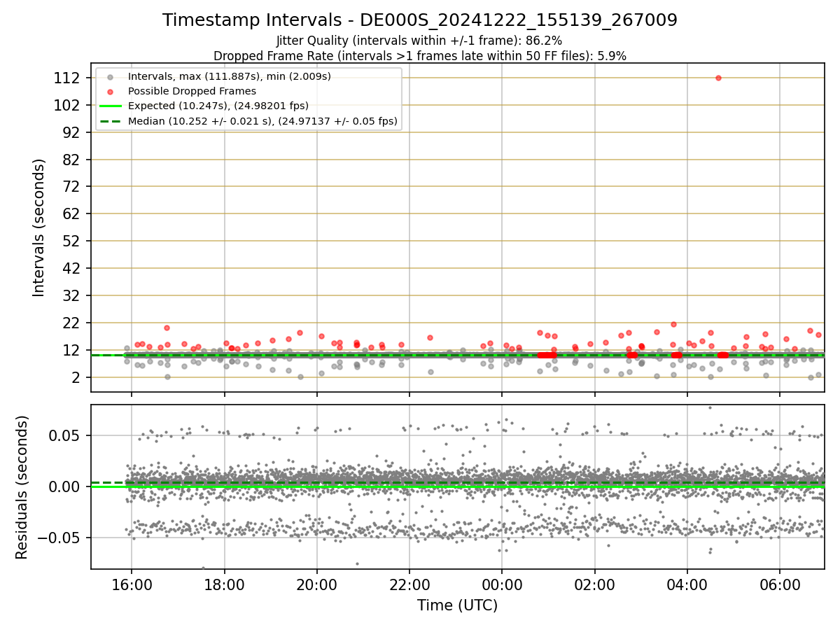This screenshot has height=630, width=840.
Task: Click the legend entry starting "Median (10.252 +/- 0.021 s)"
Action: tap(262, 121)
